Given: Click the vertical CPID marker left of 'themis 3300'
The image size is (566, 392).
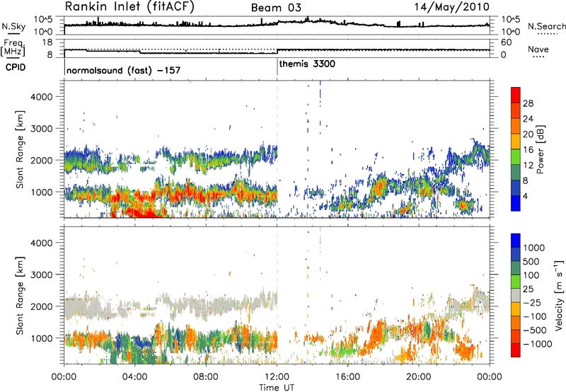Looking at the screenshot, I should pos(277,67).
